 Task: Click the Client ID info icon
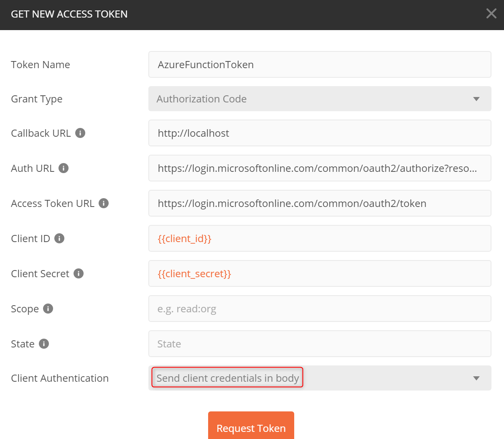pyautogui.click(x=59, y=238)
